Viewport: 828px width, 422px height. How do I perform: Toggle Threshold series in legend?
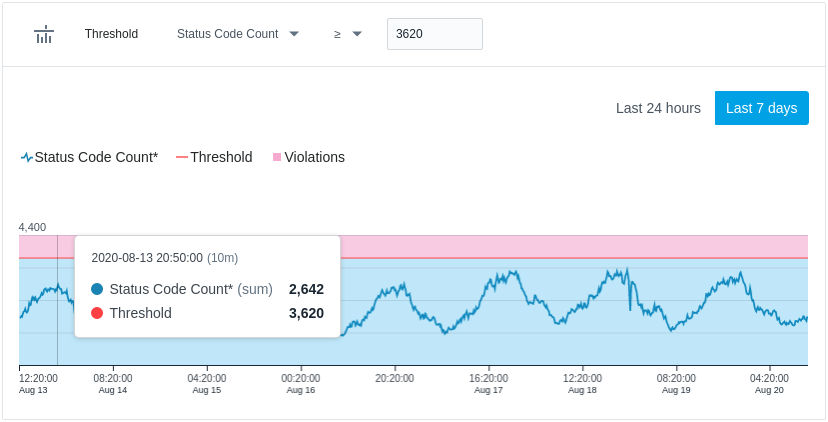tap(214, 157)
